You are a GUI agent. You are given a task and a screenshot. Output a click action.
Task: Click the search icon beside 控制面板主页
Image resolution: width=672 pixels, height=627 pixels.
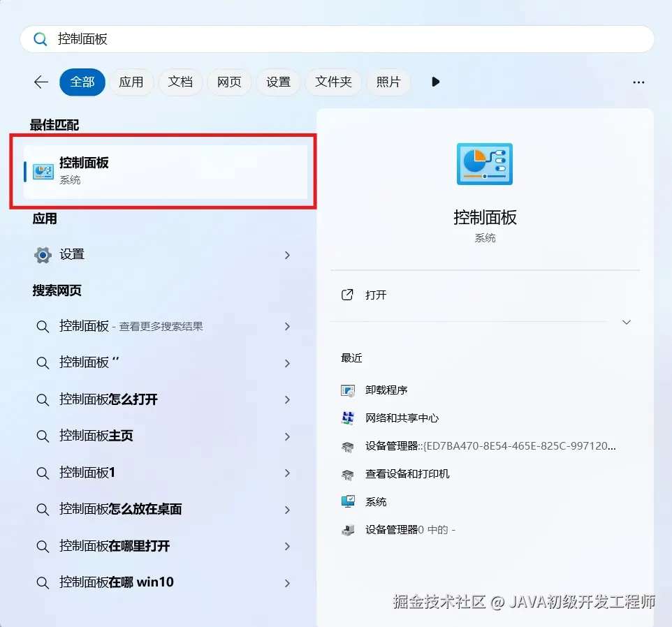(43, 436)
